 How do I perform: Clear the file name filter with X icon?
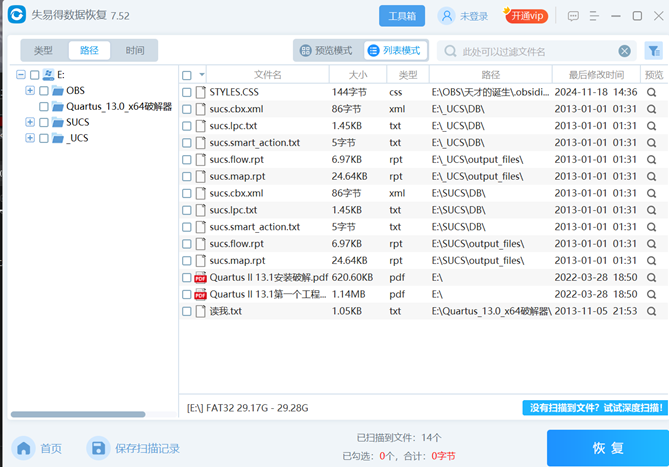pos(624,51)
